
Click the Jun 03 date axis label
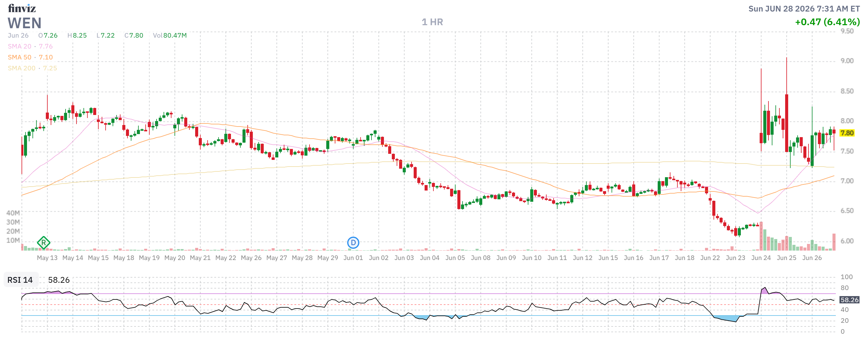tap(404, 258)
